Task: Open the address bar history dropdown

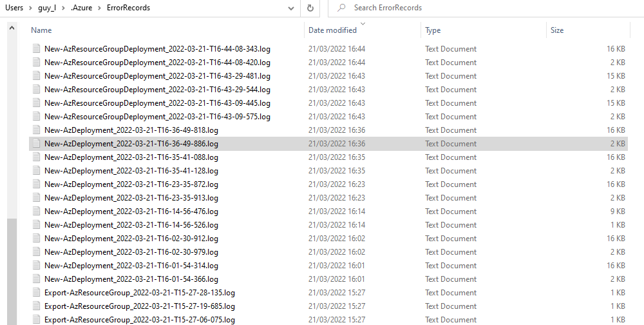Action: pyautogui.click(x=291, y=8)
